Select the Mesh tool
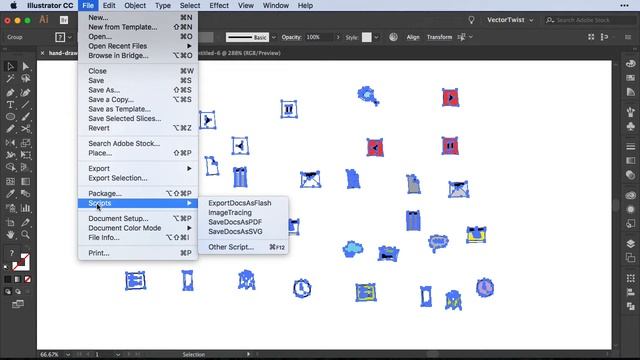The height and width of the screenshot is (360, 640). (x=10, y=182)
